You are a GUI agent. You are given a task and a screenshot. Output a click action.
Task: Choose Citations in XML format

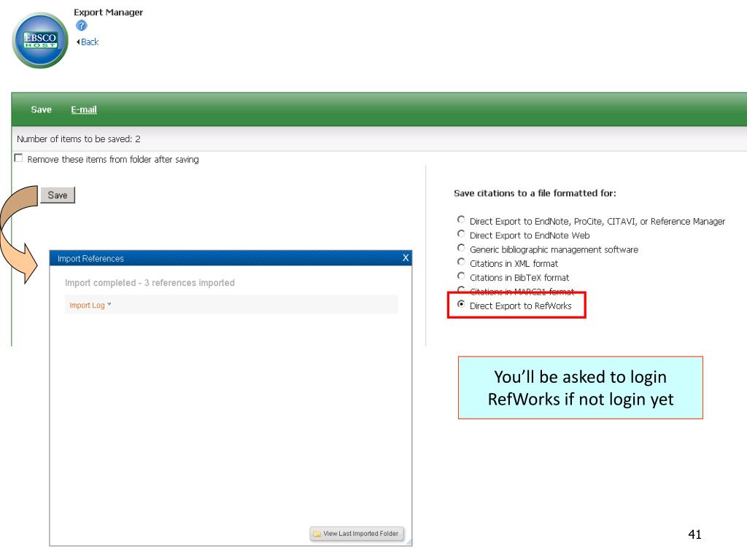pos(461,262)
